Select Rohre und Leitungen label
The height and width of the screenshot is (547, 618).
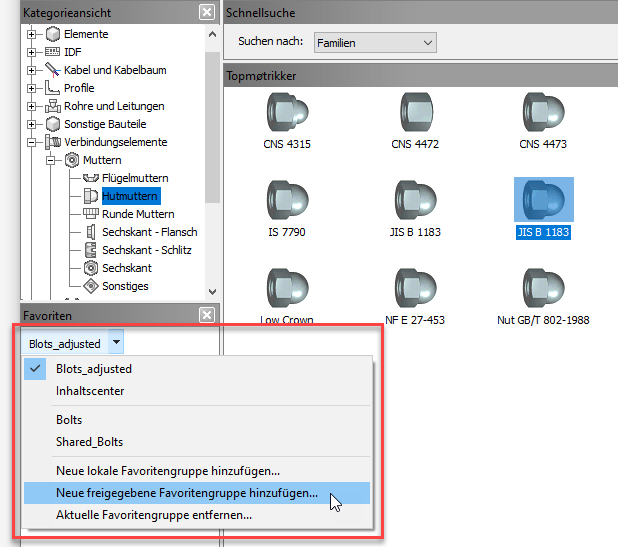(x=114, y=106)
